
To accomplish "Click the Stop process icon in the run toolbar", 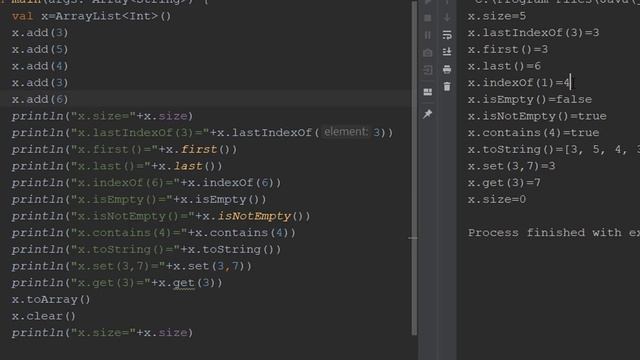I will point(427,18).
